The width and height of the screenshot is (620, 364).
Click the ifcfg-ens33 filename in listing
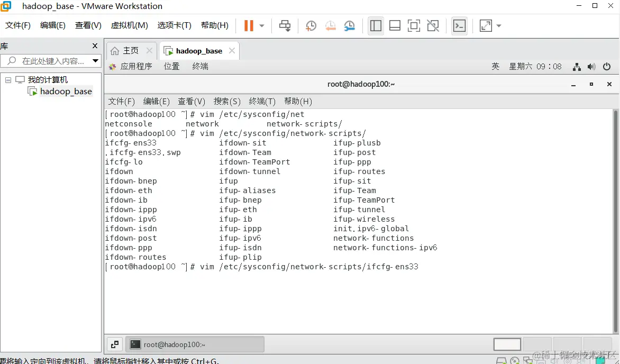131,143
